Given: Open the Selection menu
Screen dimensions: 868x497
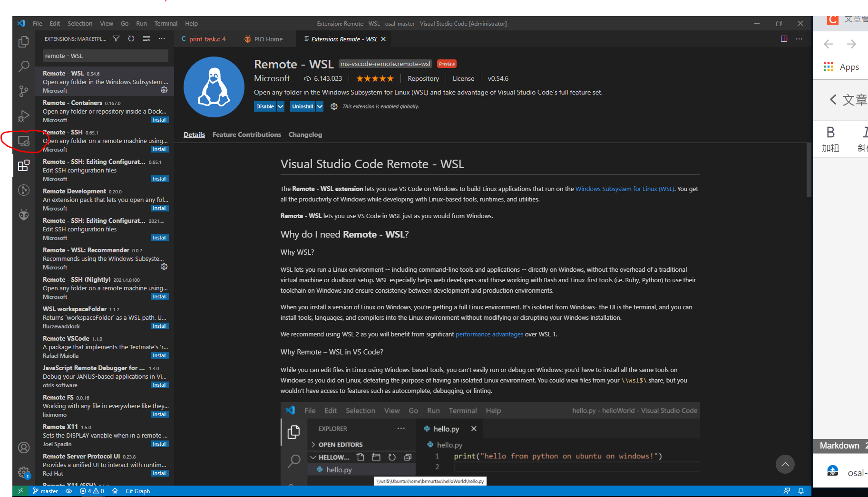Looking at the screenshot, I should click(80, 23).
